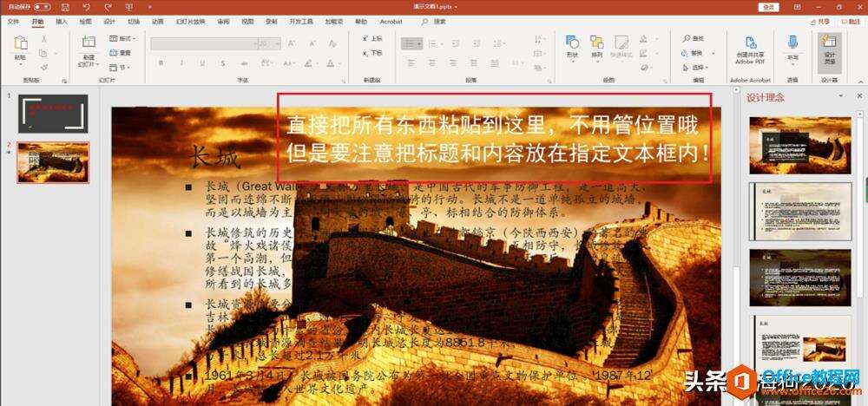This screenshot has height=406, width=868.
Task: Open Design Ideas pane options arrow
Action: point(842,97)
